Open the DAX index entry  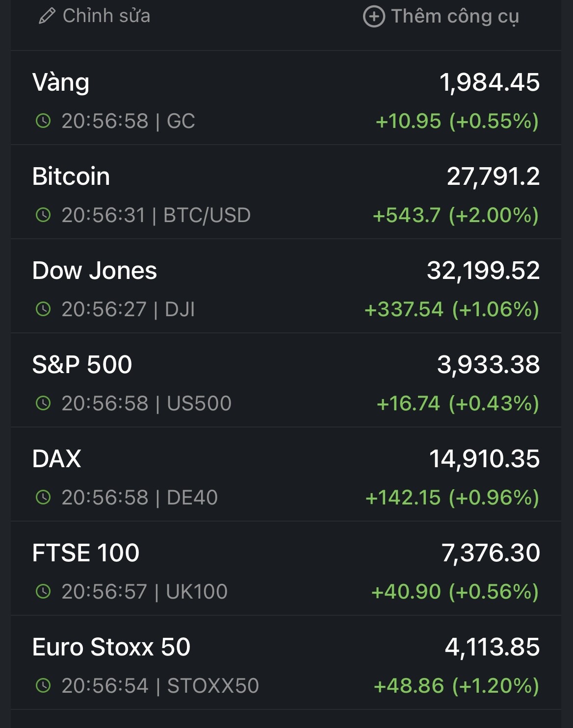click(57, 459)
